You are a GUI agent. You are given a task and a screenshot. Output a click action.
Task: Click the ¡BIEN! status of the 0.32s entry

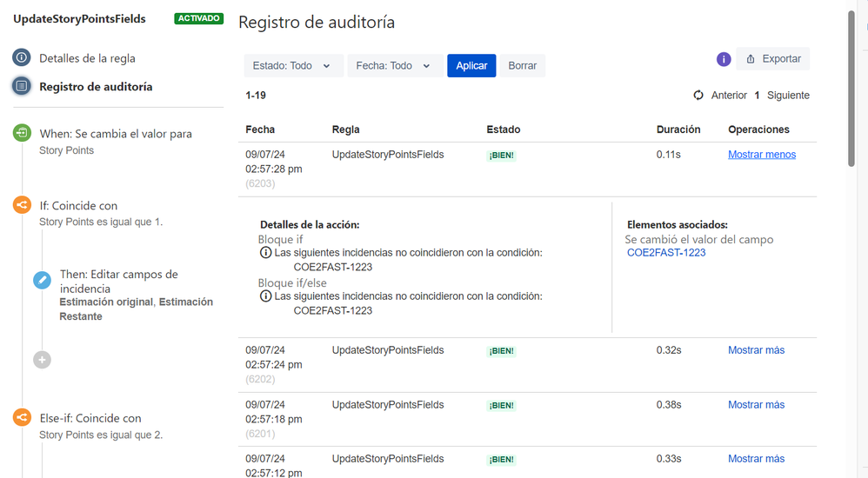click(x=502, y=351)
